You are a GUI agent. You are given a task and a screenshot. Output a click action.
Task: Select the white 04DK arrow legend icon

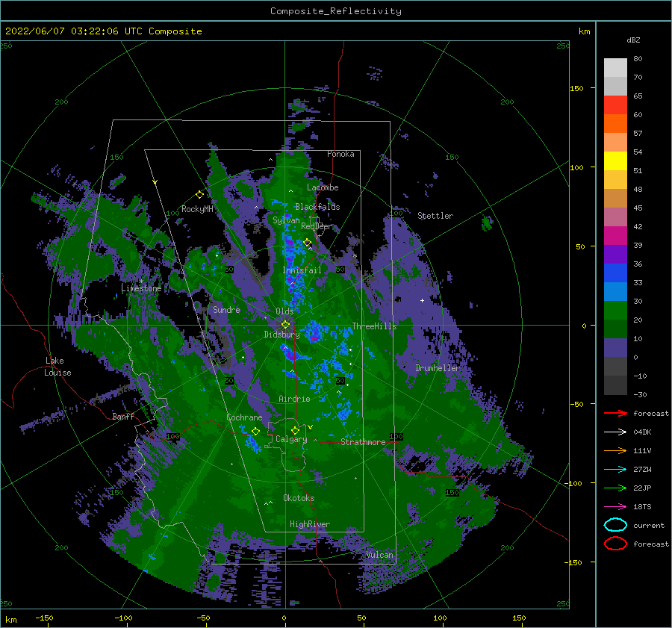(x=615, y=432)
